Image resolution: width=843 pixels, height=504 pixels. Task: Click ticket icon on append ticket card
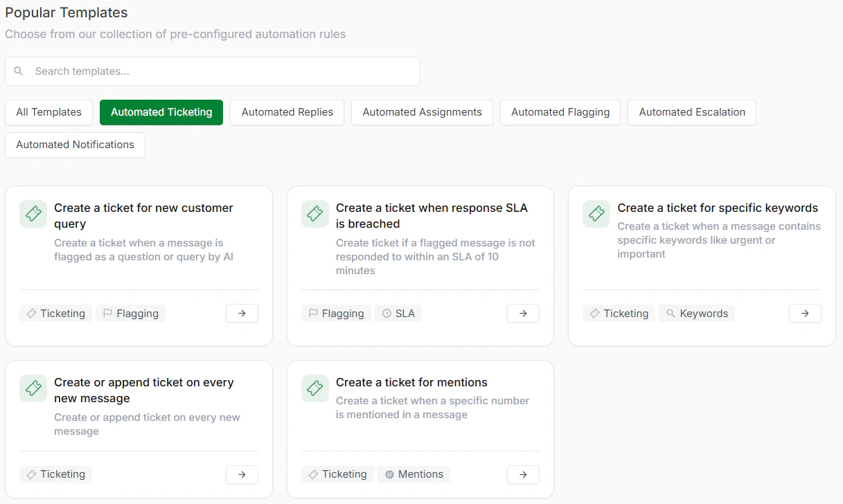tap(33, 389)
